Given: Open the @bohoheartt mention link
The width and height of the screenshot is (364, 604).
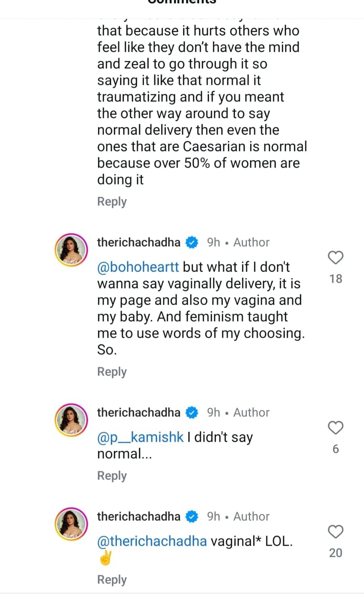Looking at the screenshot, I should coord(138,267).
